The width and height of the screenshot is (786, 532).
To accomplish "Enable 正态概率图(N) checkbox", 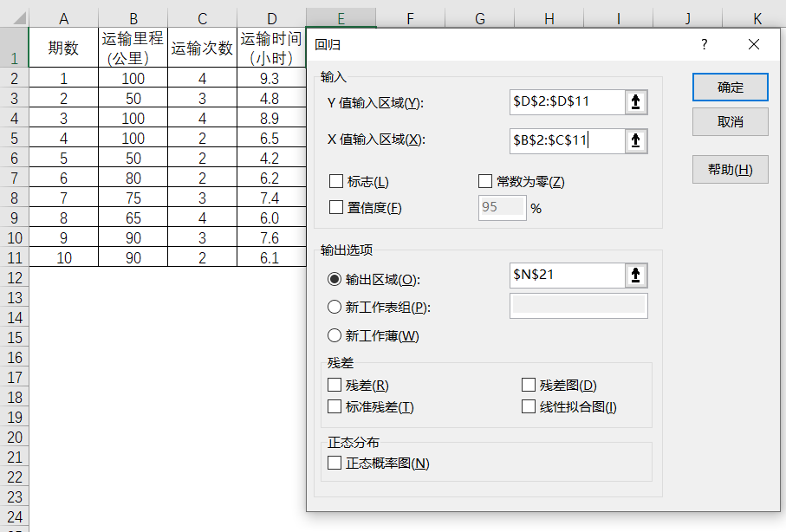I will (335, 464).
